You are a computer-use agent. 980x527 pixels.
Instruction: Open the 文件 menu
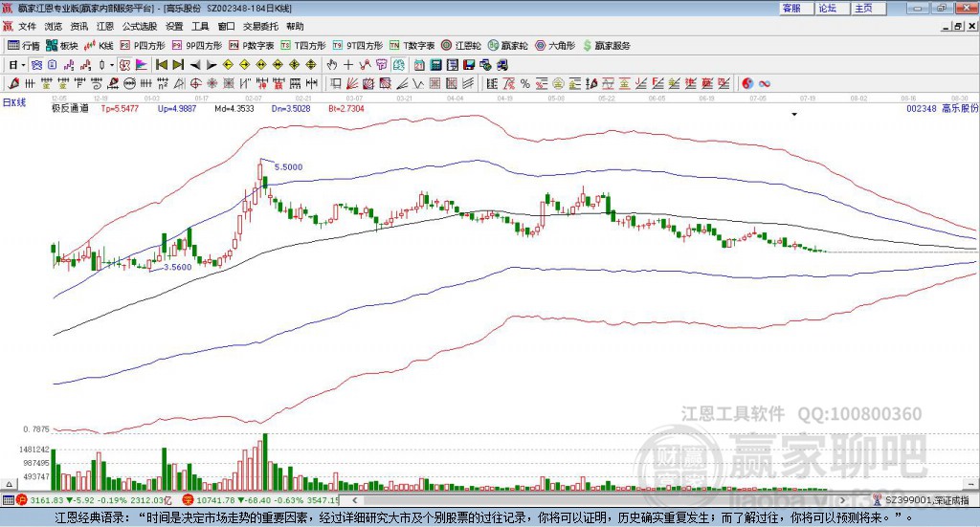pyautogui.click(x=27, y=26)
